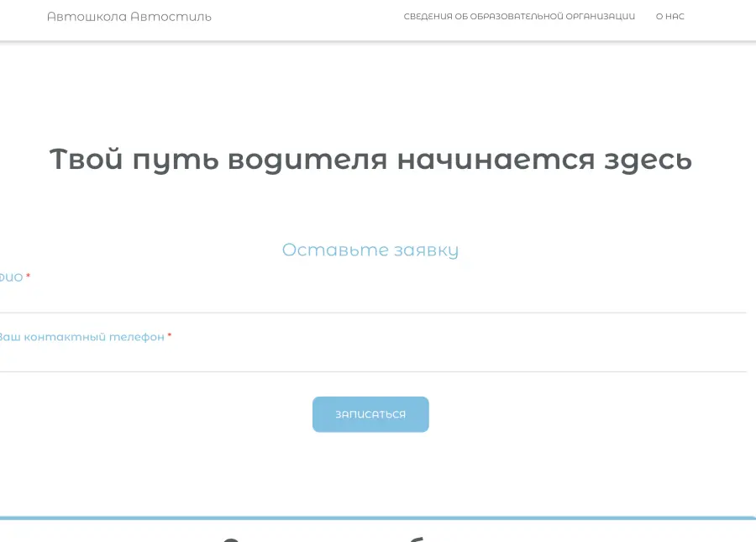The width and height of the screenshot is (756, 542).
Task: Click the red asterisk beside ФИО
Action: (x=28, y=276)
